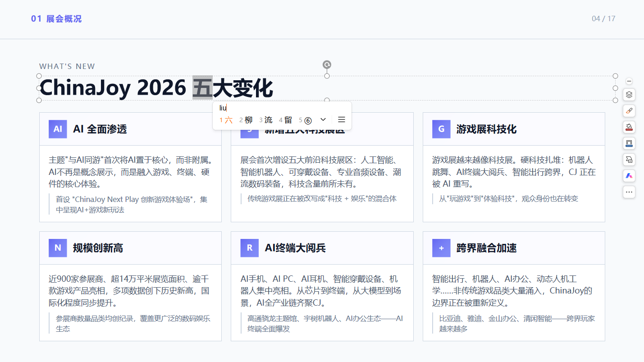This screenshot has width=644, height=362.
Task: Click the AI badge icon on first card
Action: (58, 129)
